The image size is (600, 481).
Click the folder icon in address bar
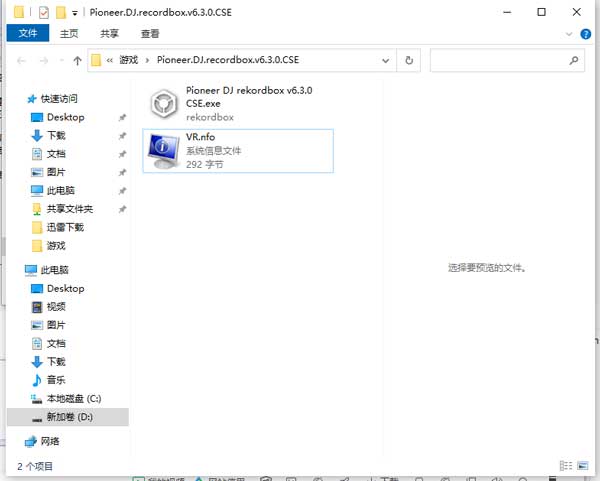click(96, 60)
